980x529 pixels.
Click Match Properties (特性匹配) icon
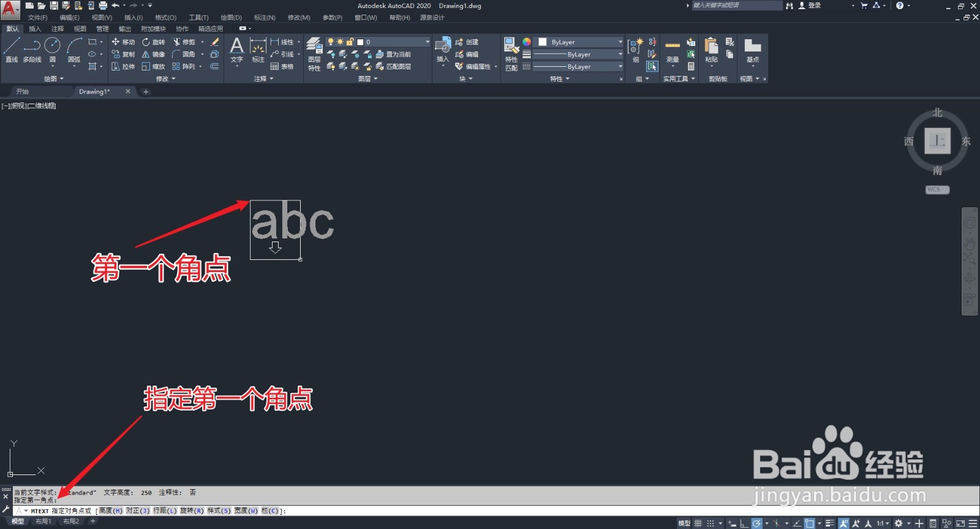[x=511, y=54]
